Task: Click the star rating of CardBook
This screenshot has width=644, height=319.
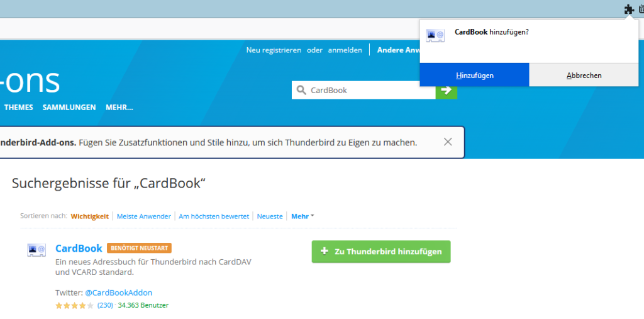Action: [74, 305]
